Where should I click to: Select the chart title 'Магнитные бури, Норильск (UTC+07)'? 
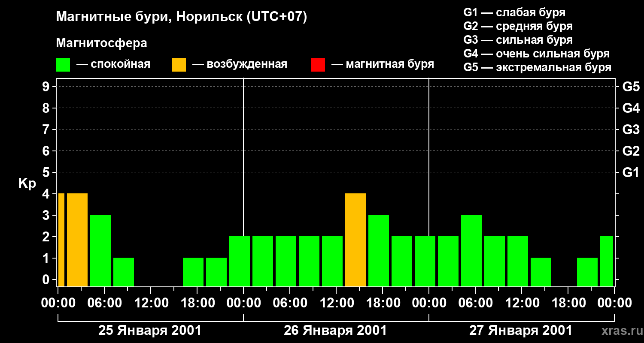point(182,17)
